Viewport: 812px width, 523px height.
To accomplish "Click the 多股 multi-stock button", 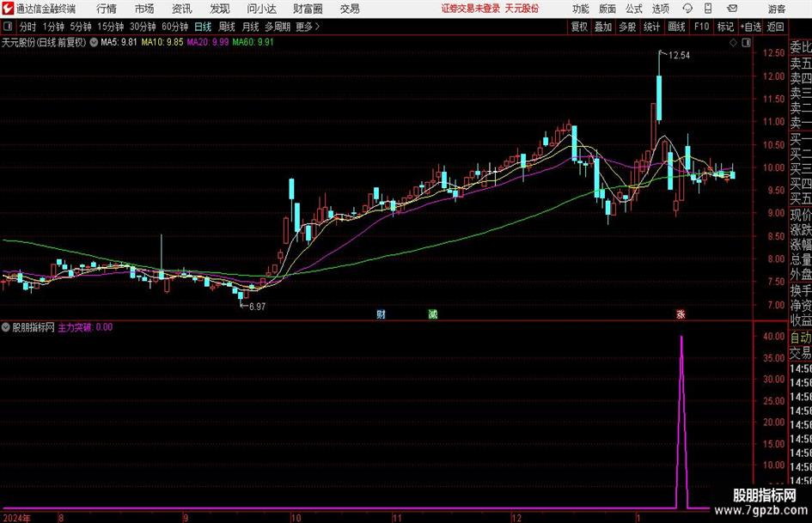I will [627, 27].
